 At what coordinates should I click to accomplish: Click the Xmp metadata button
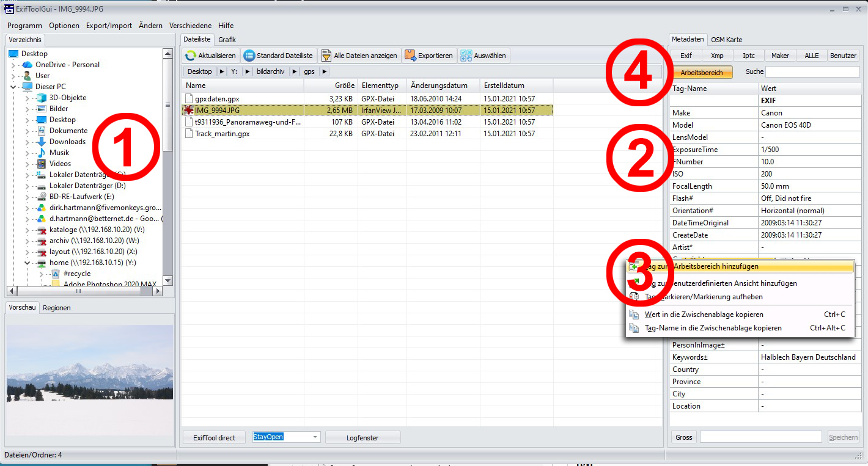click(x=717, y=56)
